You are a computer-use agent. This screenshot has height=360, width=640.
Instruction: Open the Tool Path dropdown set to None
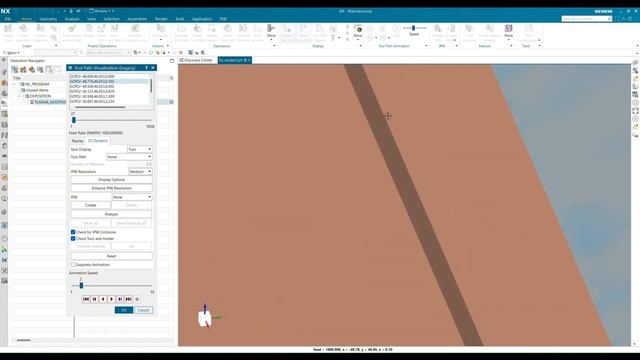[x=129, y=157]
